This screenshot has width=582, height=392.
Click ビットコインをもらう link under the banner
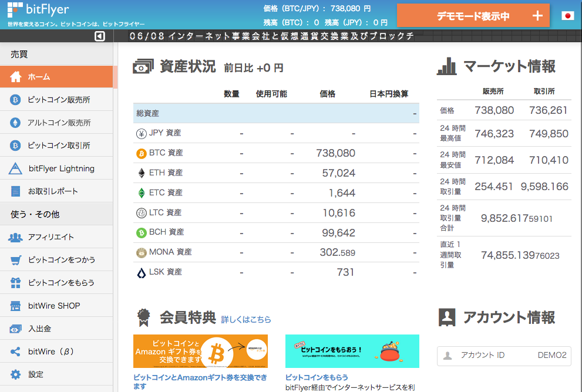point(317,377)
